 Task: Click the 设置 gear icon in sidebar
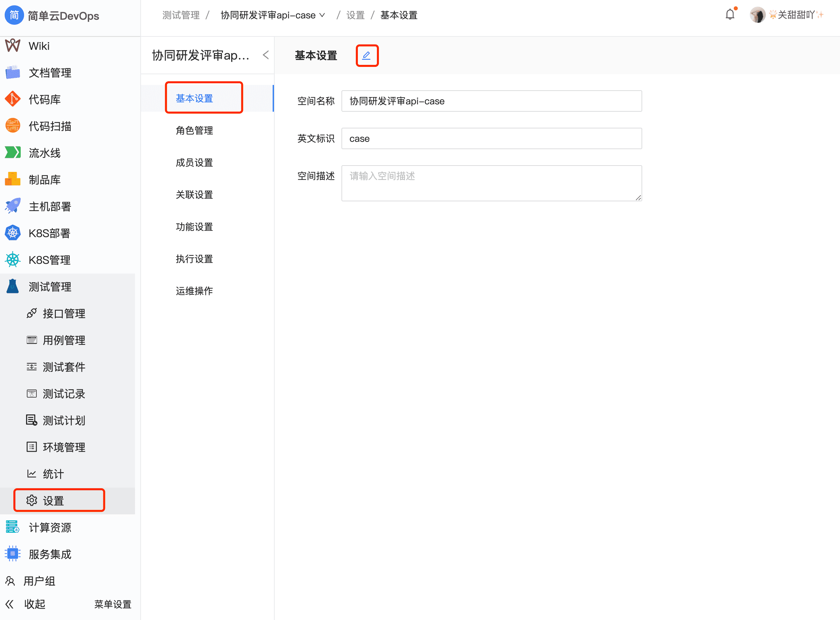pyautogui.click(x=32, y=500)
